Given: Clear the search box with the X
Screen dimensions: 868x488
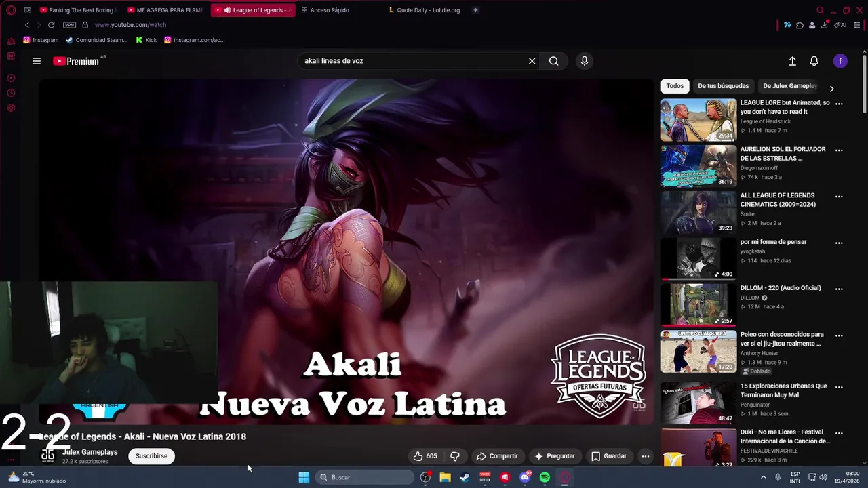Looking at the screenshot, I should tap(532, 61).
